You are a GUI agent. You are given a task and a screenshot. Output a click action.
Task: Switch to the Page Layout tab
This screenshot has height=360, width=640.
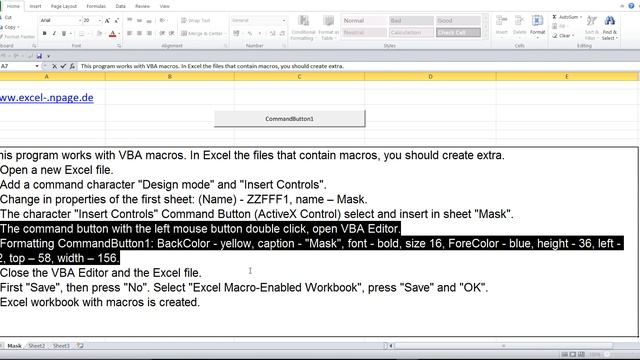click(x=64, y=6)
